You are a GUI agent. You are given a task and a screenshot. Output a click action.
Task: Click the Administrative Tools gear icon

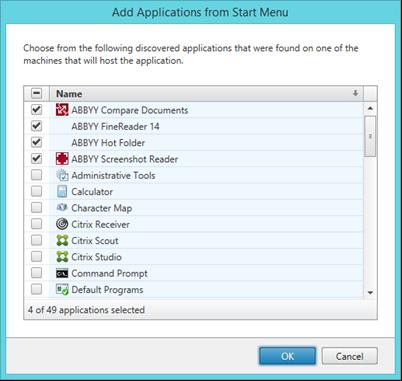(x=62, y=175)
